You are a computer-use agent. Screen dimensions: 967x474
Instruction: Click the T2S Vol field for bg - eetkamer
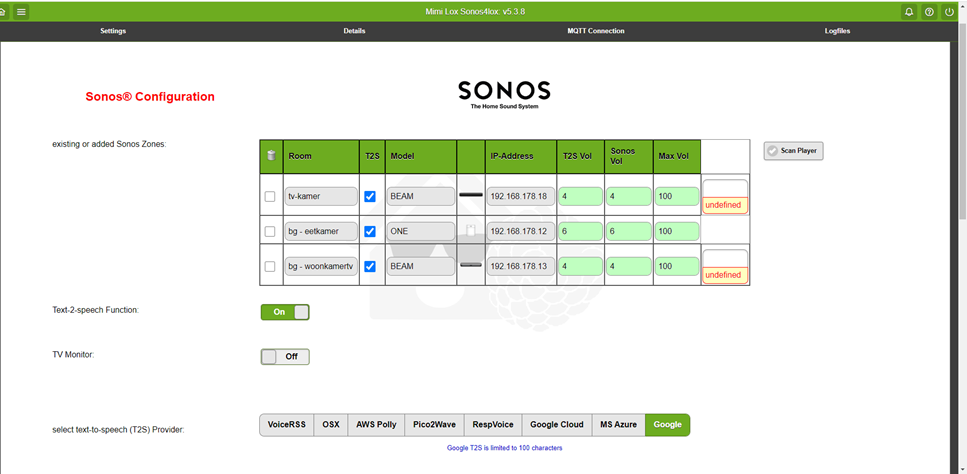tap(580, 231)
